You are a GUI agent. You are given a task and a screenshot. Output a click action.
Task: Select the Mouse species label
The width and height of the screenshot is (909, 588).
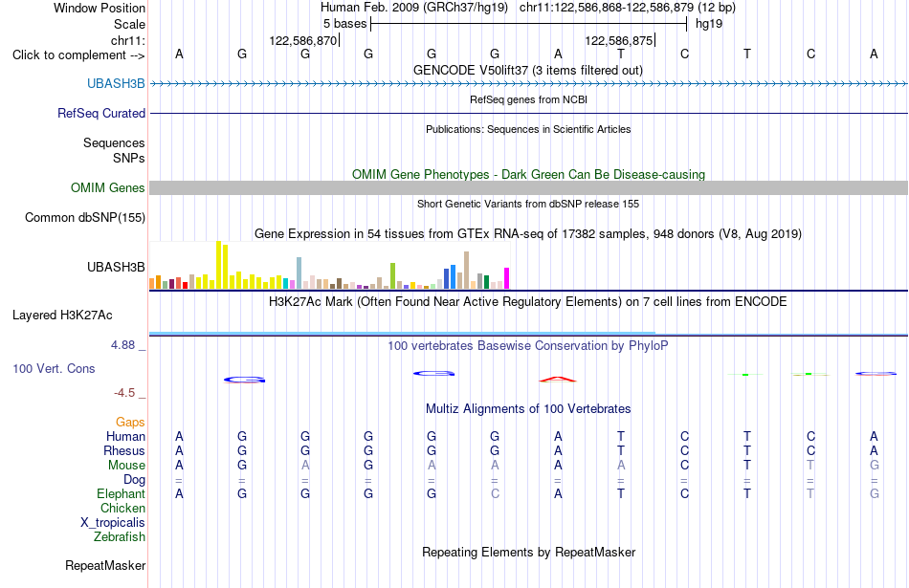click(x=127, y=466)
